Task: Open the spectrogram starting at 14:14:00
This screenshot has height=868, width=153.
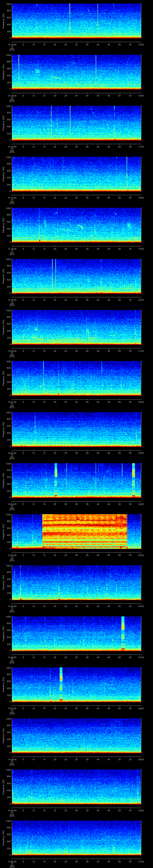Action: click(76, 21)
